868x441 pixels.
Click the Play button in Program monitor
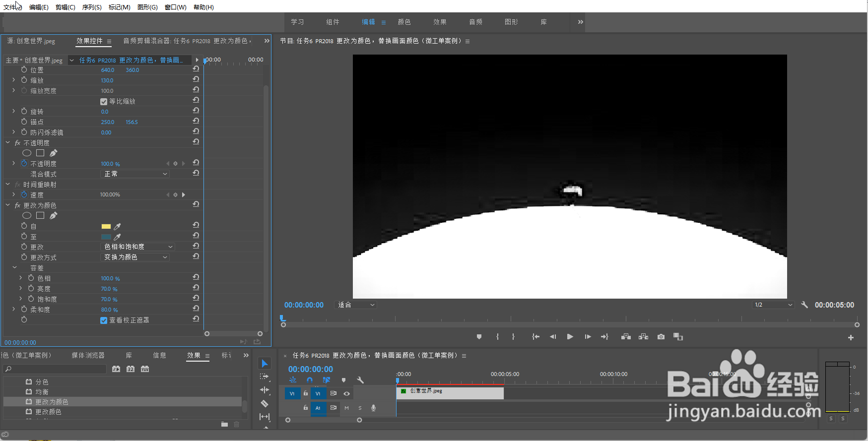(570, 337)
